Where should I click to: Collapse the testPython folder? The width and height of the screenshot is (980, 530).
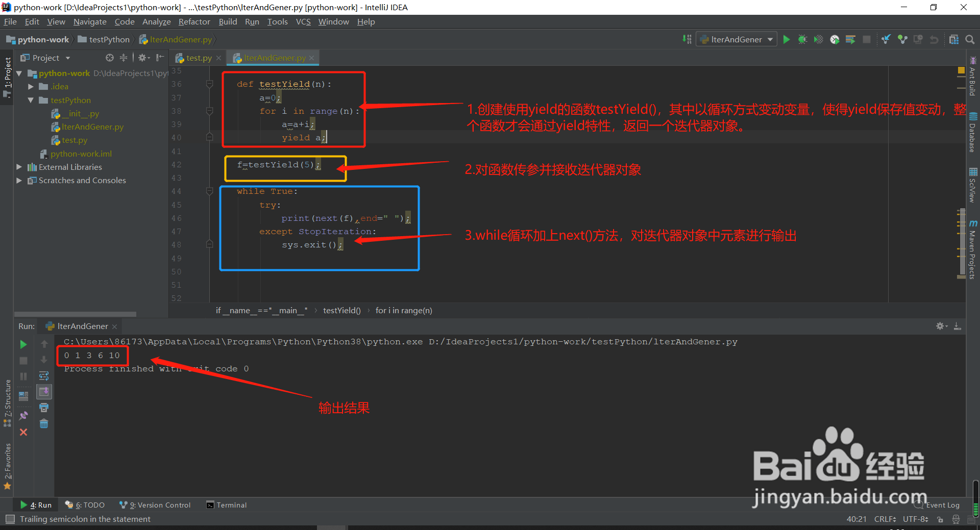coord(31,100)
